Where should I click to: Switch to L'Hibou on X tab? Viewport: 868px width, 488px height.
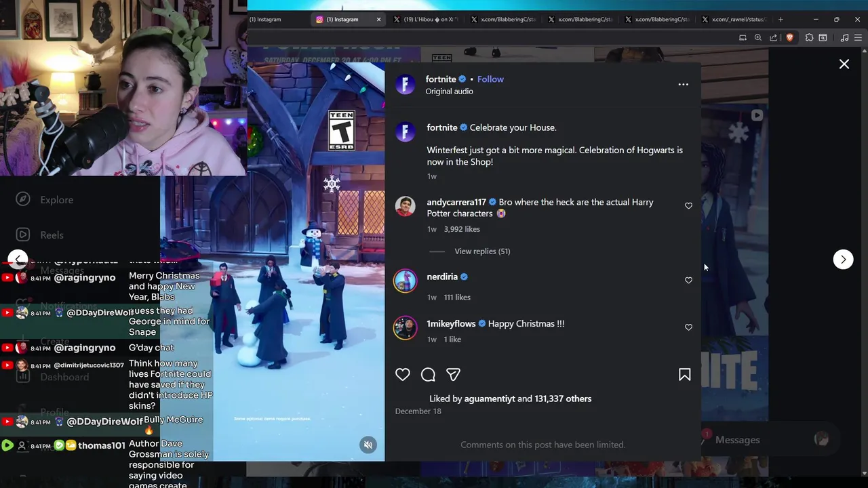click(x=426, y=20)
